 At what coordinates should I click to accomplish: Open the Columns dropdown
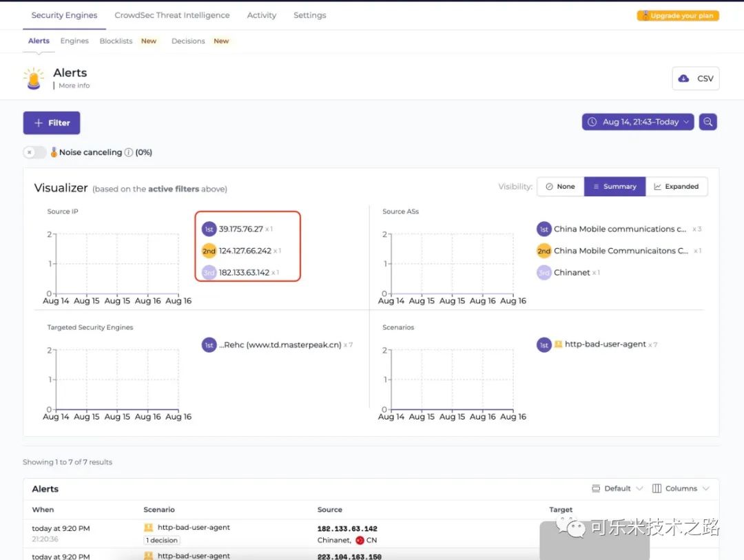[681, 488]
